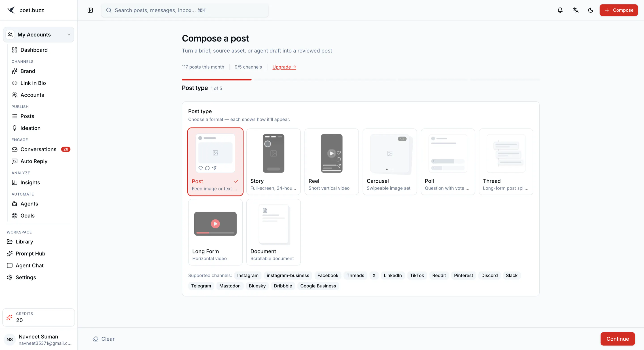
Task: Click the Bluesky channel chip
Action: coord(257,286)
